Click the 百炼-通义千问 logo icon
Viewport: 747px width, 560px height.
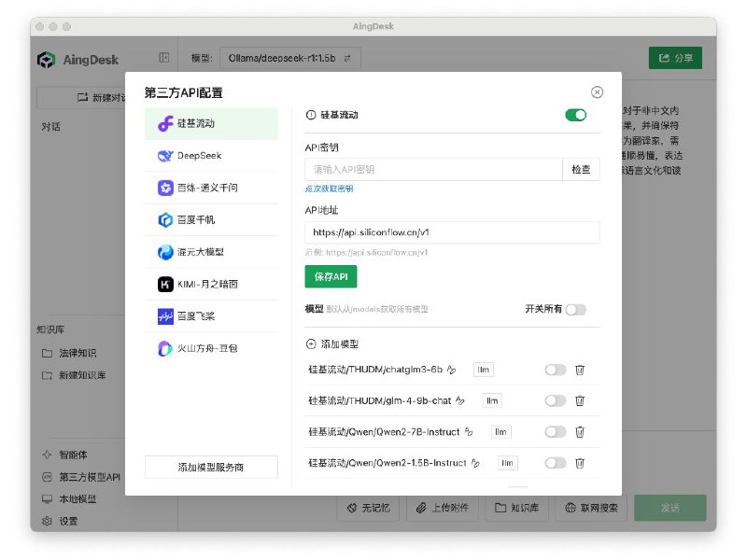165,188
